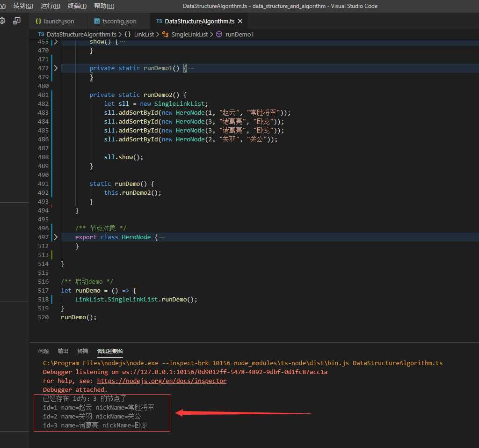Select the 调试控制台 panel tab

pyautogui.click(x=110, y=351)
